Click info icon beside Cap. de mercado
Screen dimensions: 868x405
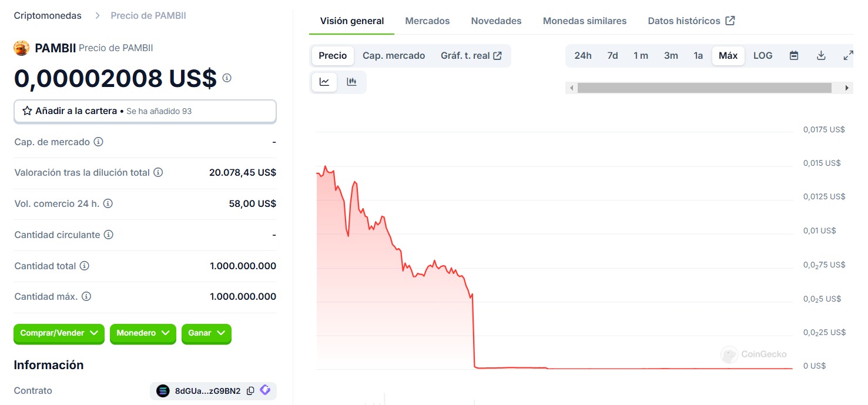99,142
